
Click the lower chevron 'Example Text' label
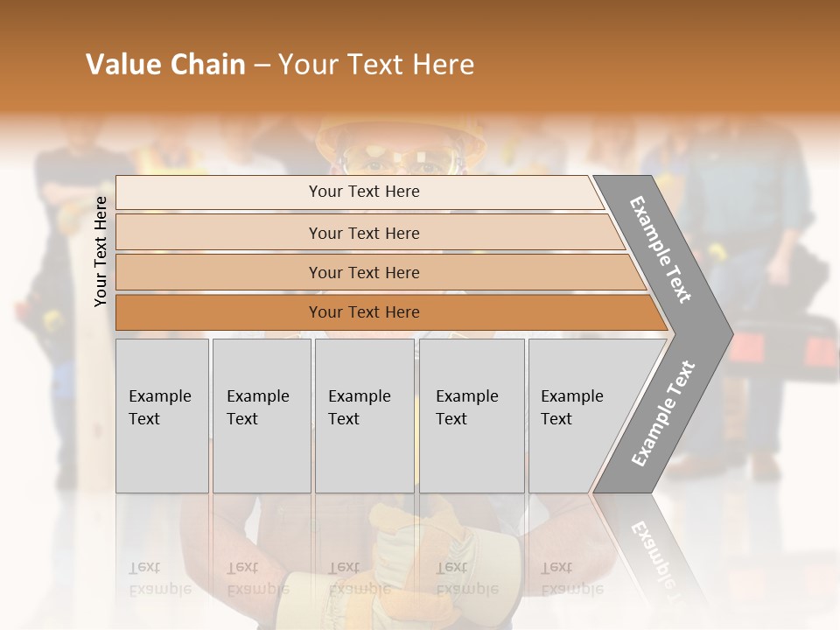[662, 414]
